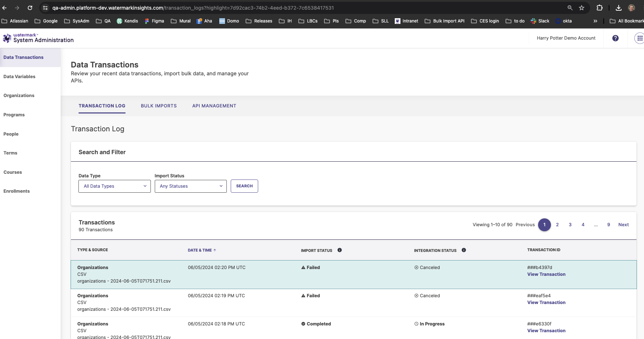This screenshot has width=644, height=339.
Task: View Transaction for ###eaf5e4
Action: click(546, 303)
